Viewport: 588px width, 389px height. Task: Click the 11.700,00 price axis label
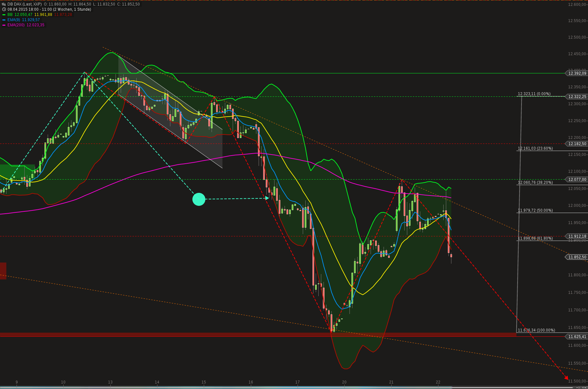(577, 310)
